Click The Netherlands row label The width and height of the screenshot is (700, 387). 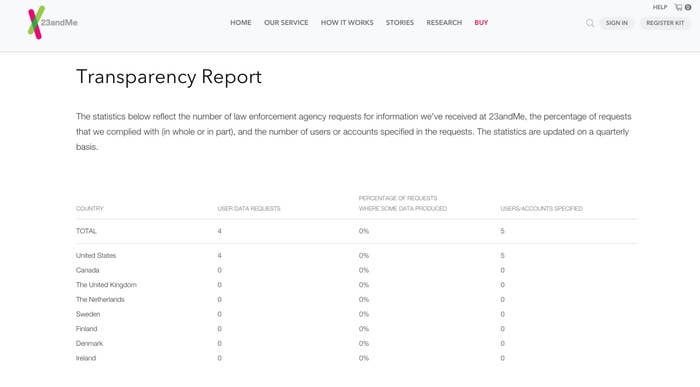coord(100,300)
